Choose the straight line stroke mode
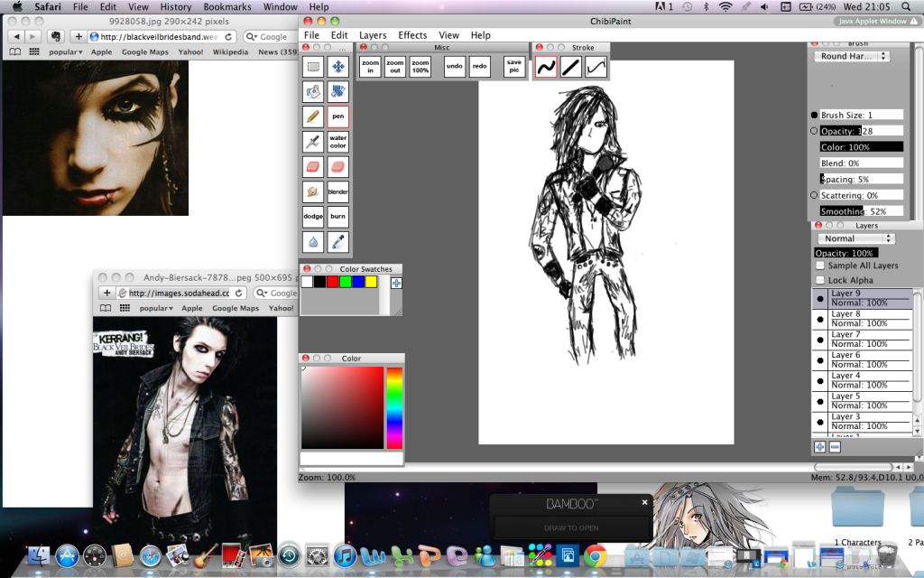Screen dimensions: 924x578 tap(571, 67)
